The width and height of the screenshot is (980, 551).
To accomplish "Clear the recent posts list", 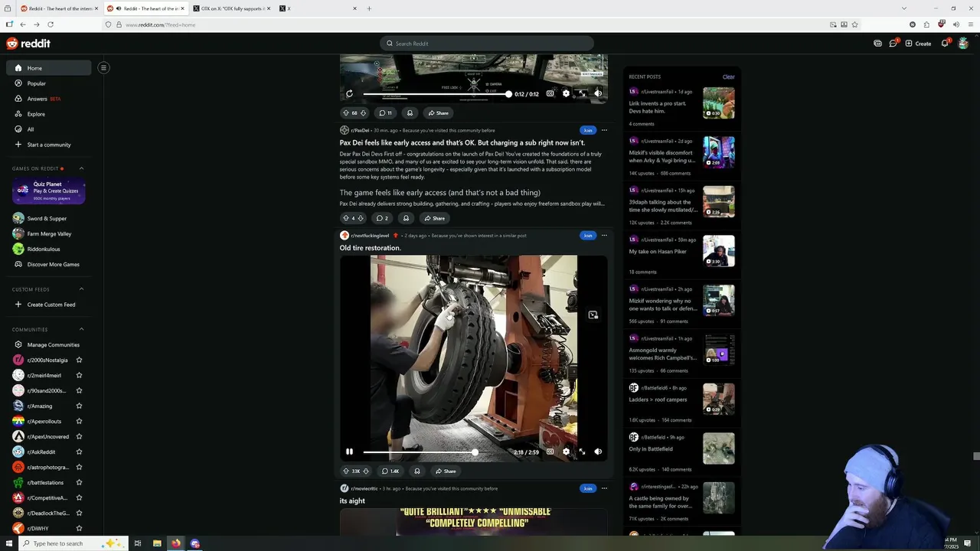I will (728, 77).
